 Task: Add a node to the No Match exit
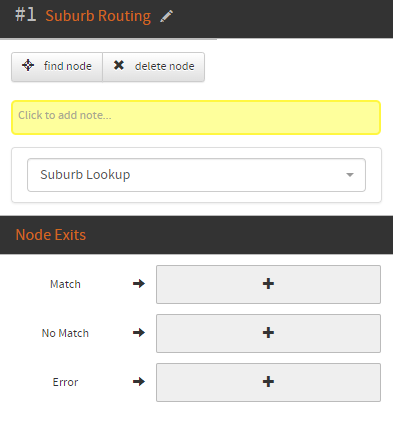coord(268,333)
